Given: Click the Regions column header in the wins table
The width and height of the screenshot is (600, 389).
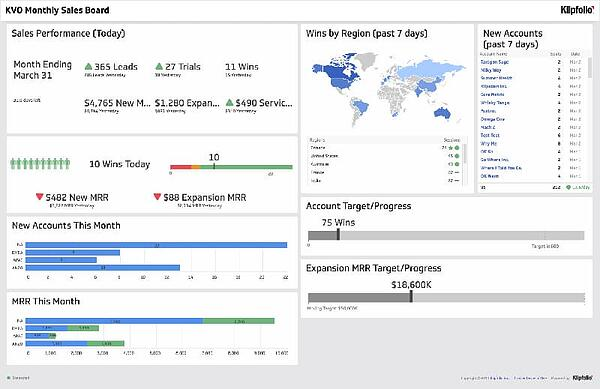Looking at the screenshot, I should point(318,140).
